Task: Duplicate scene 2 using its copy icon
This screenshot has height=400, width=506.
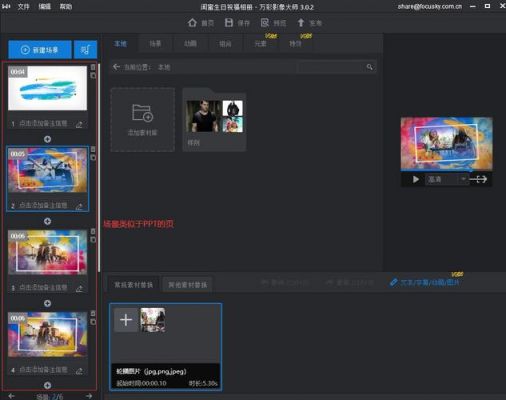Action: [93, 157]
